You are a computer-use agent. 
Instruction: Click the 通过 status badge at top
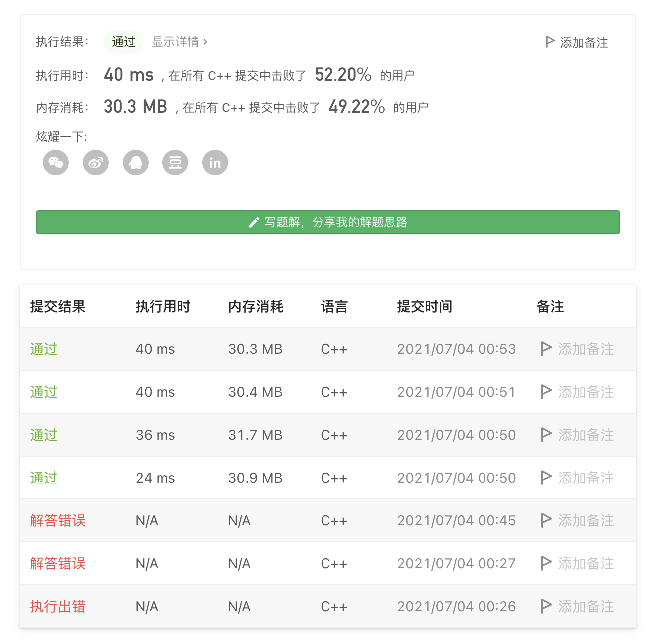tap(123, 42)
